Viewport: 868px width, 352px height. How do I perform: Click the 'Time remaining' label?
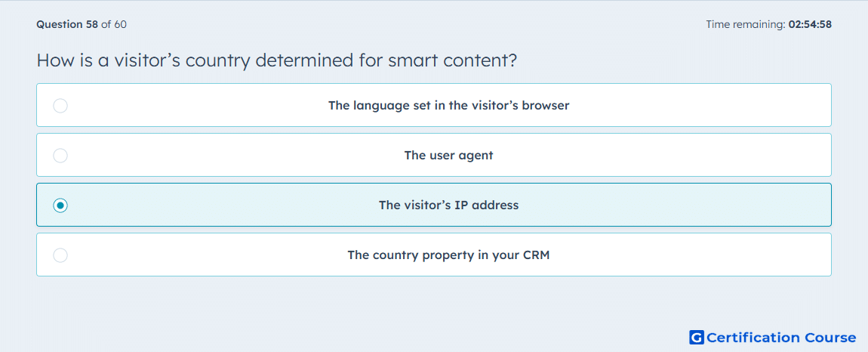point(744,24)
